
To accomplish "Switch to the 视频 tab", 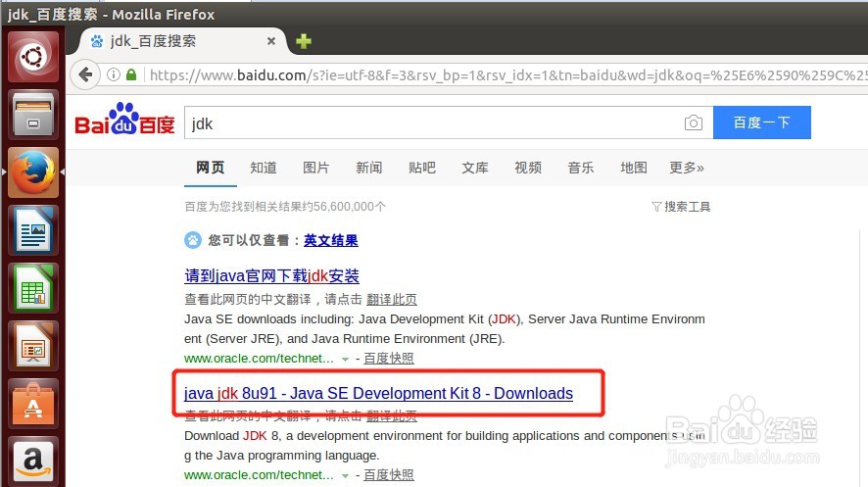I will click(x=528, y=168).
